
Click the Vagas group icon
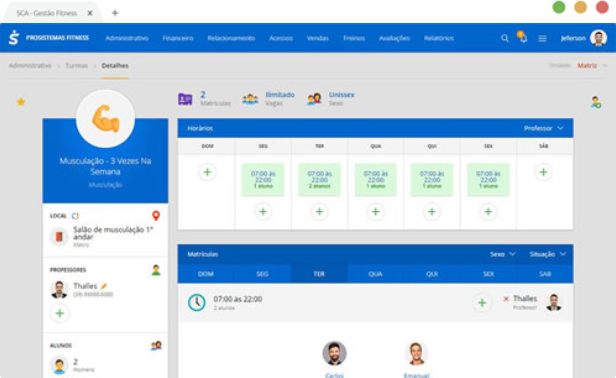coord(250,99)
